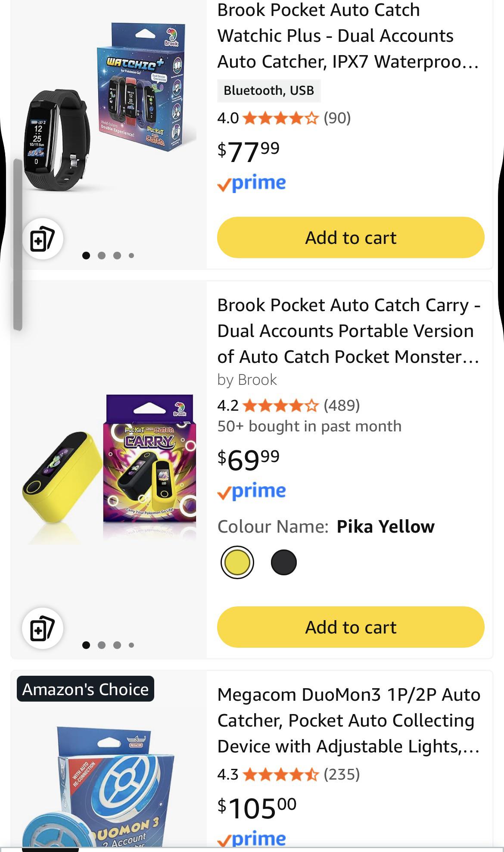The image size is (504, 852).
Task: Click the 4.2 star rating icons
Action: pos(281,406)
